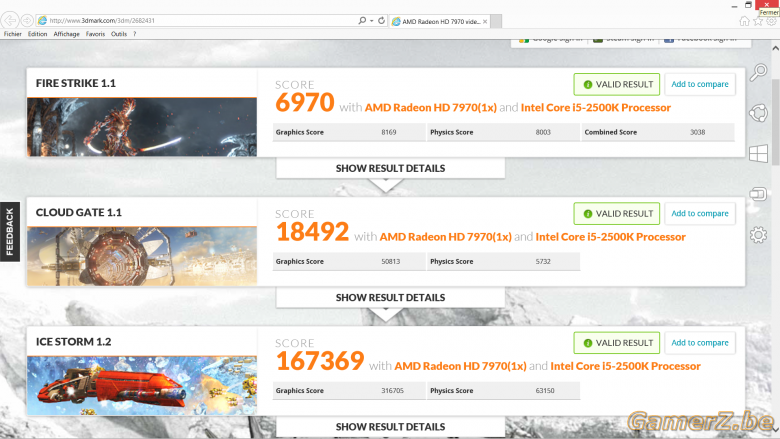Close the AMD Radeon HD 7970 tab
Image resolution: width=780 pixels, height=439 pixels.
tap(485, 21)
